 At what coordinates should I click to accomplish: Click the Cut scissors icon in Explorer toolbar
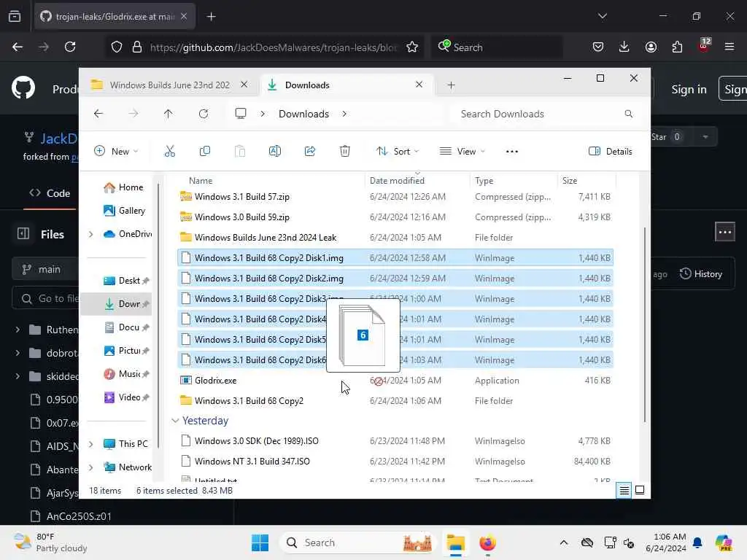[169, 152]
